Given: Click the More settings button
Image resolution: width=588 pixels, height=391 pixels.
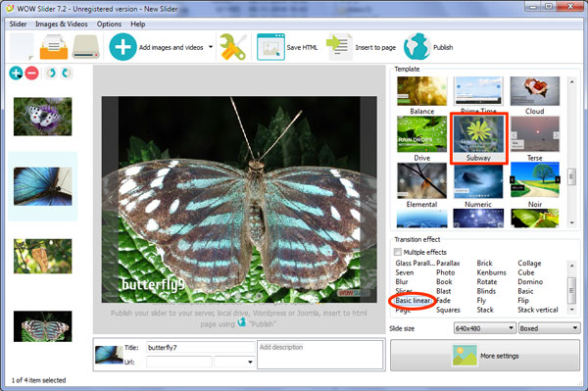Looking at the screenshot, I should (485, 356).
